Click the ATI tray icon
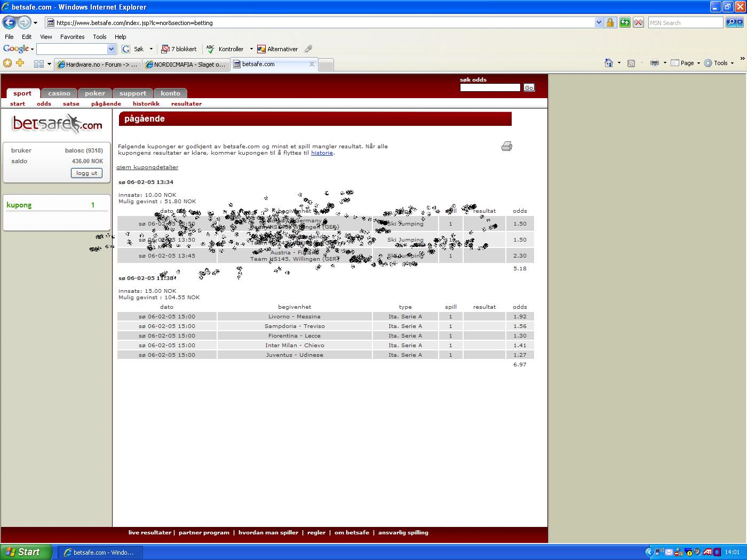 pos(708,552)
